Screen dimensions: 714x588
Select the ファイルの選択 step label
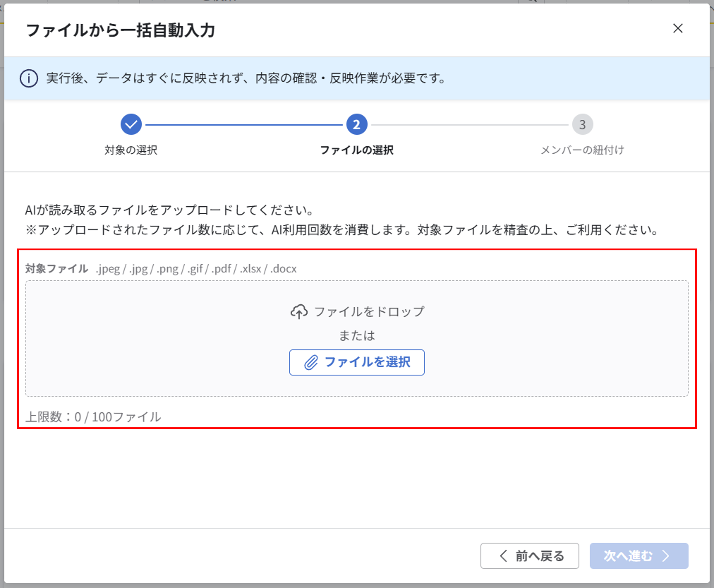click(357, 150)
